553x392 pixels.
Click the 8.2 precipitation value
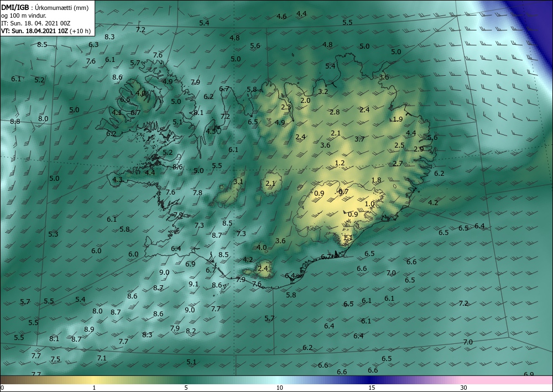click(x=191, y=331)
